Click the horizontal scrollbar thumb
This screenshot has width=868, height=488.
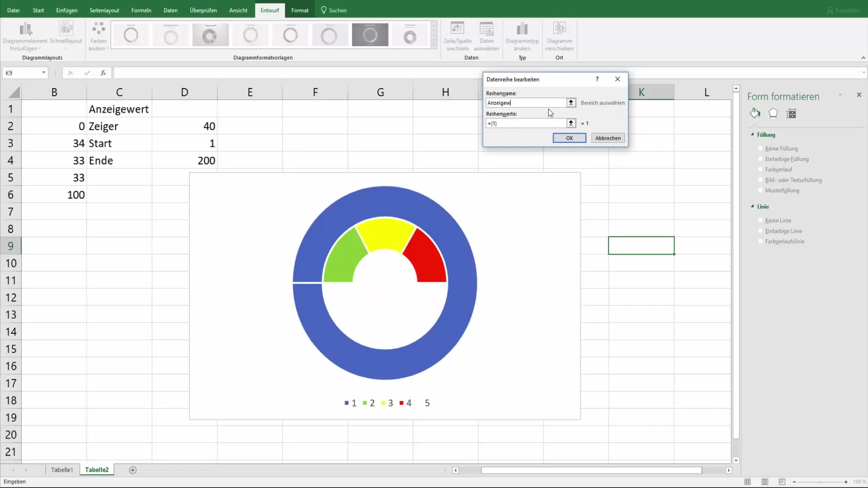coord(591,470)
